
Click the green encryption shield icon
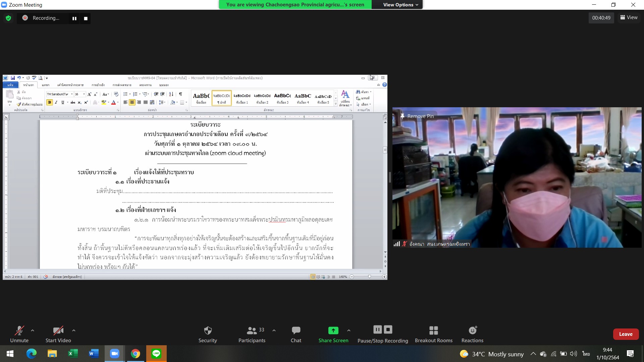(x=8, y=18)
